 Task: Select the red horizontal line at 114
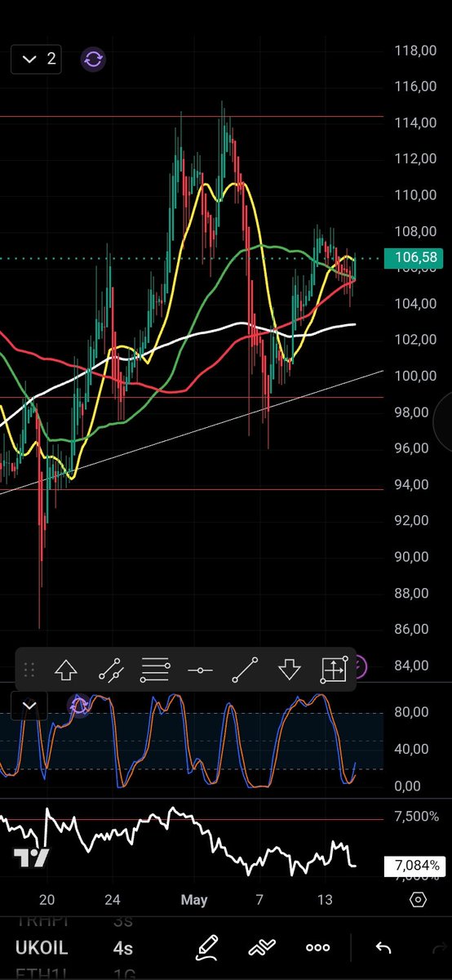coord(192,117)
